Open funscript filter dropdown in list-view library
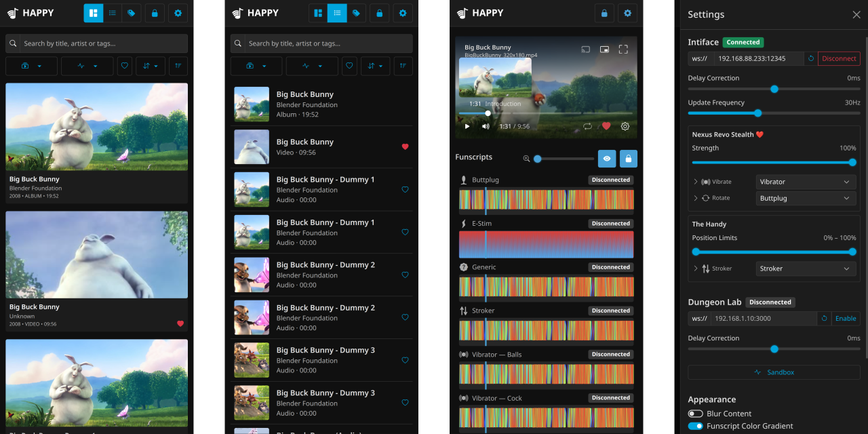The image size is (868, 434). (x=312, y=66)
